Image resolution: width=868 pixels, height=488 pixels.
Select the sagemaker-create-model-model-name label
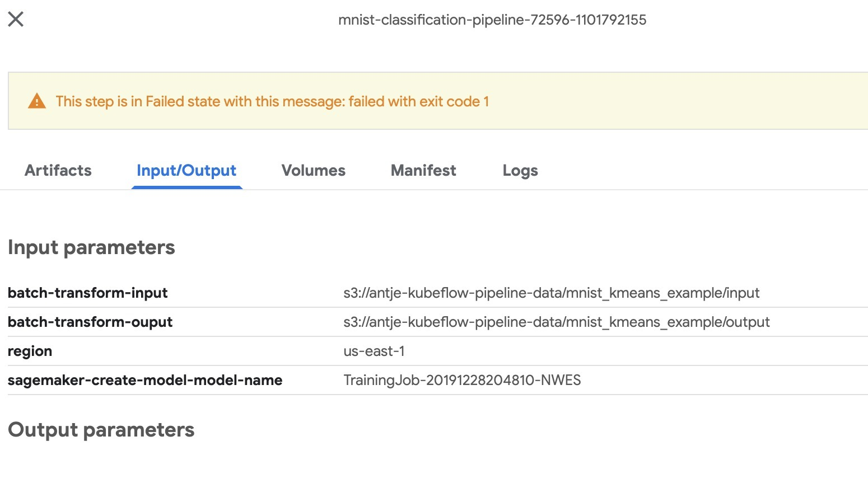(x=145, y=380)
